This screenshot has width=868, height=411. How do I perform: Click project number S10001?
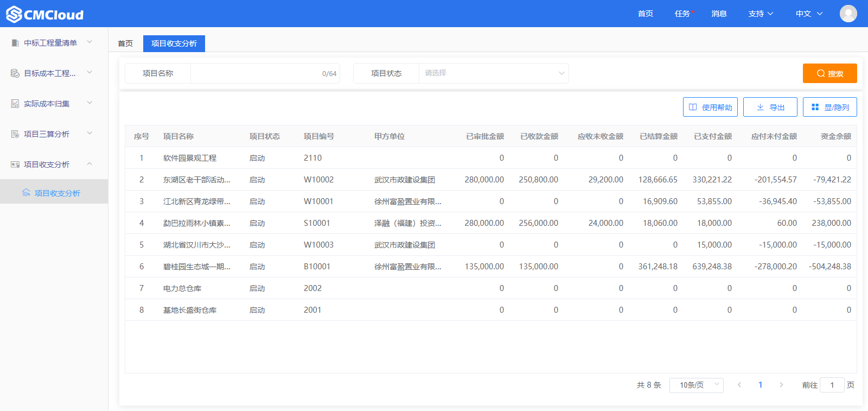pos(317,223)
